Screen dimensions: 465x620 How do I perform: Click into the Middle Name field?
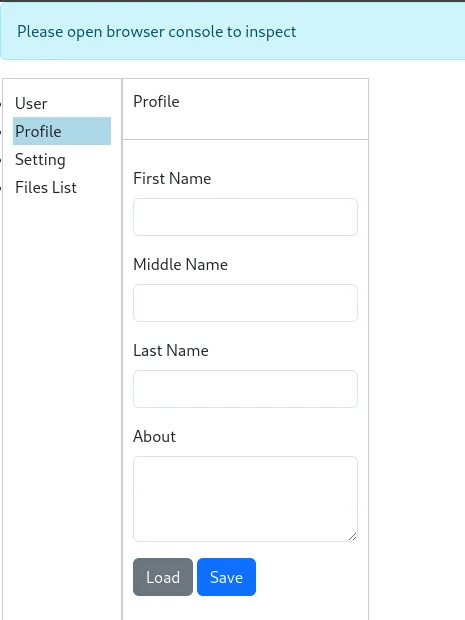pos(246,303)
